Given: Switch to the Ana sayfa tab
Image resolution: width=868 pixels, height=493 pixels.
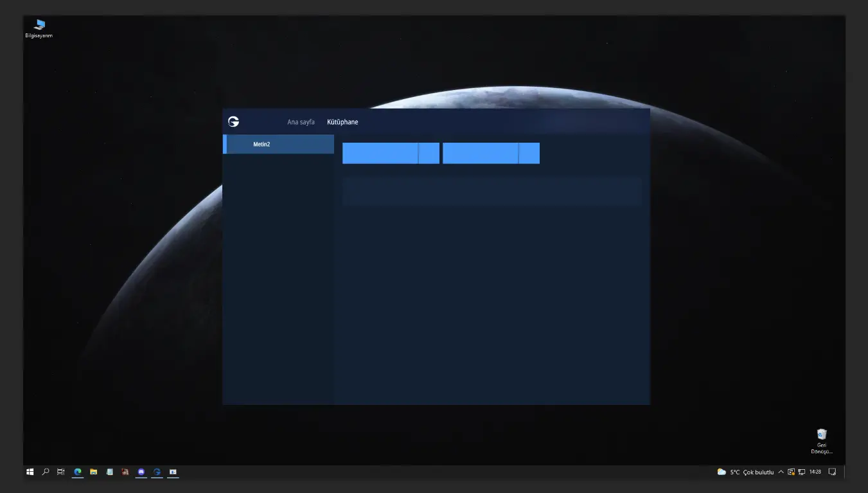Looking at the screenshot, I should pyautogui.click(x=301, y=122).
